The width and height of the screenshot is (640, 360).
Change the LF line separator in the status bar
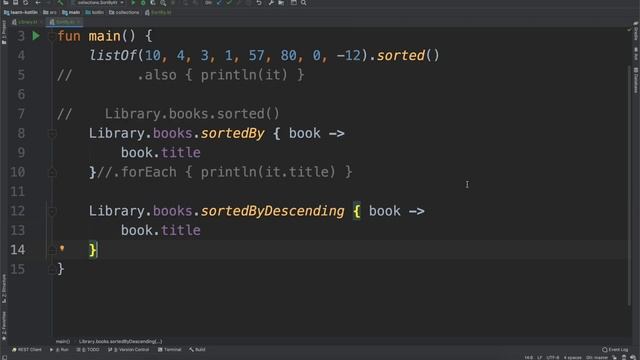pos(540,358)
